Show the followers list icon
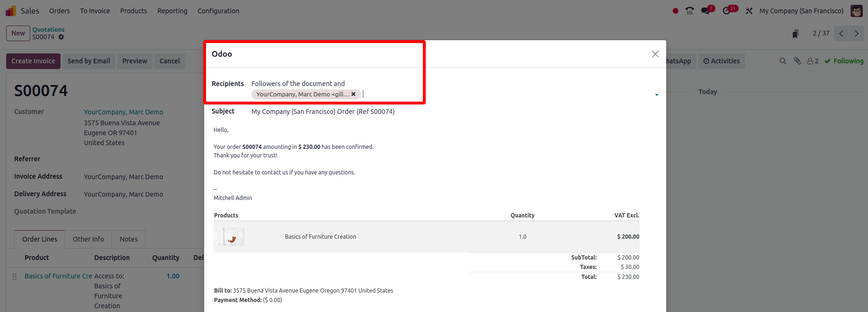 point(813,61)
